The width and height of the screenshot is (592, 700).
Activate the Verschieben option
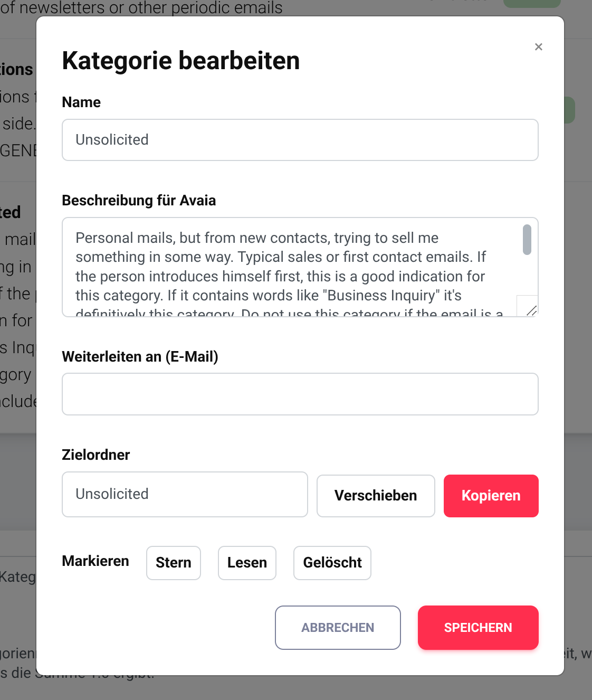pos(375,496)
